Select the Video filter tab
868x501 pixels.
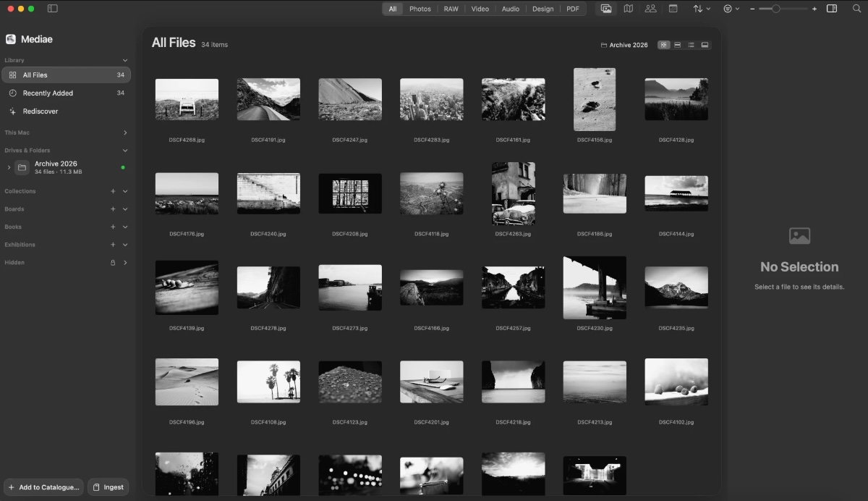[x=480, y=9]
